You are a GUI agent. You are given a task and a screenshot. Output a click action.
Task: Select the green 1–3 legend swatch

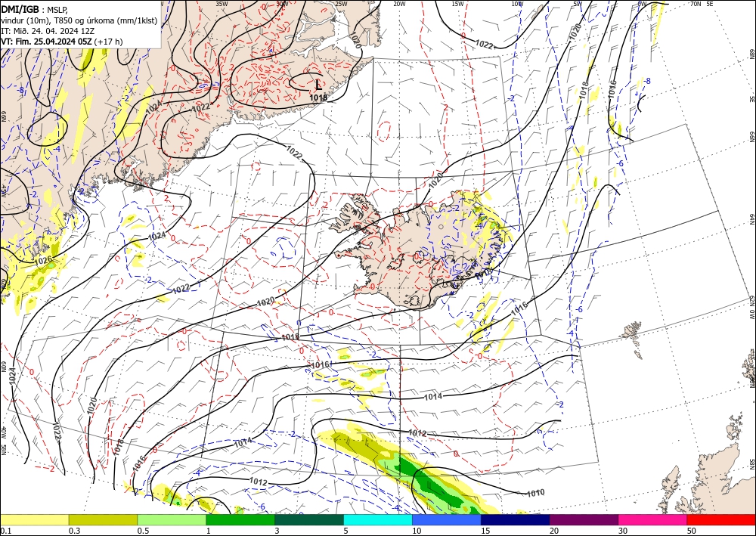pyautogui.click(x=240, y=519)
